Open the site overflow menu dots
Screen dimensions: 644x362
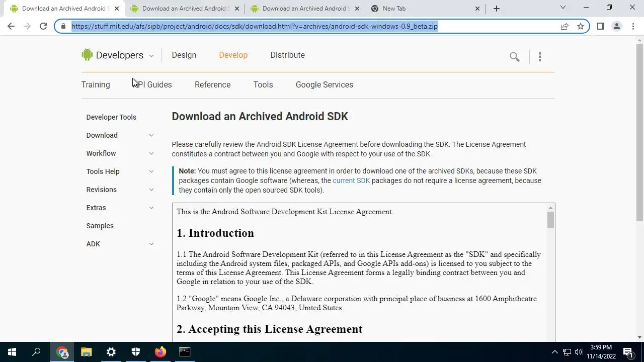(540, 57)
